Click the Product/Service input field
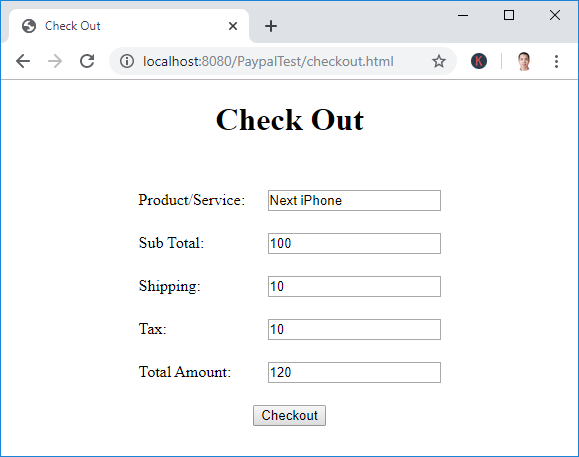The height and width of the screenshot is (457, 579). pyautogui.click(x=354, y=200)
